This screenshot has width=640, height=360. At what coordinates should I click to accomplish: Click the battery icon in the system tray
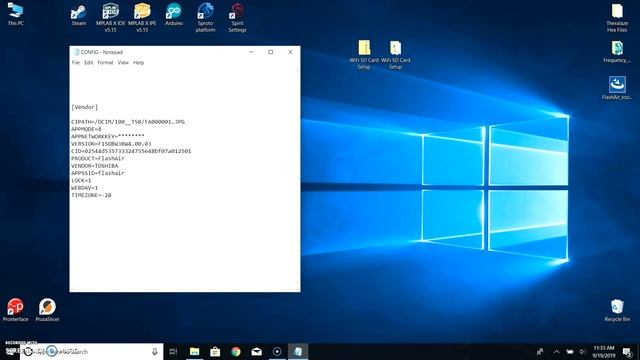tap(570, 351)
